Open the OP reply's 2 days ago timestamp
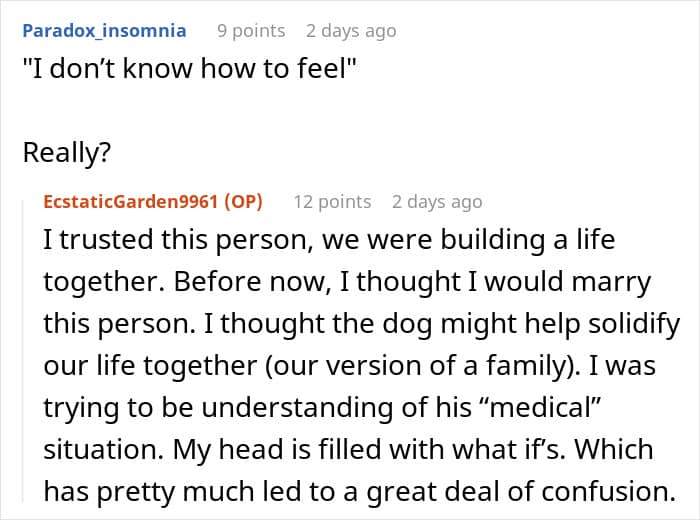Screen dimensions: 700x520 pos(437,202)
